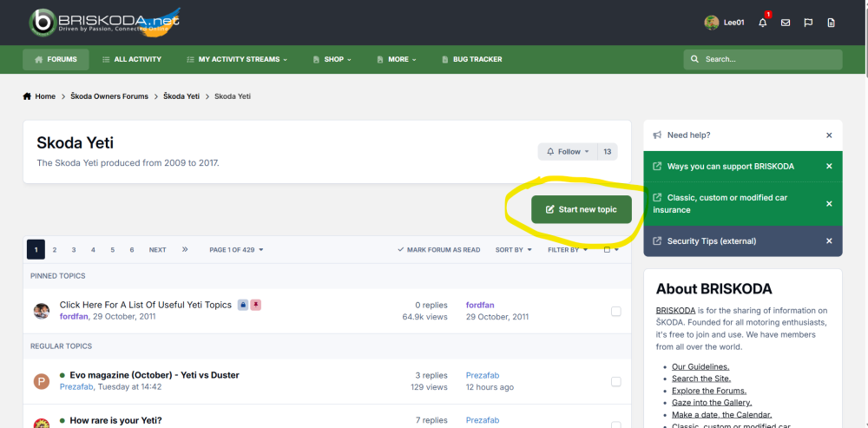Click Prezafab 12 hours ago last poster
868x428 pixels.
point(483,375)
